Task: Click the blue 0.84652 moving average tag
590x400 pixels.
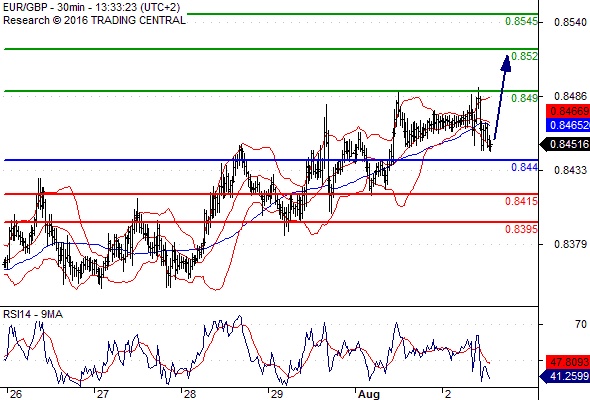Action: tap(568, 125)
